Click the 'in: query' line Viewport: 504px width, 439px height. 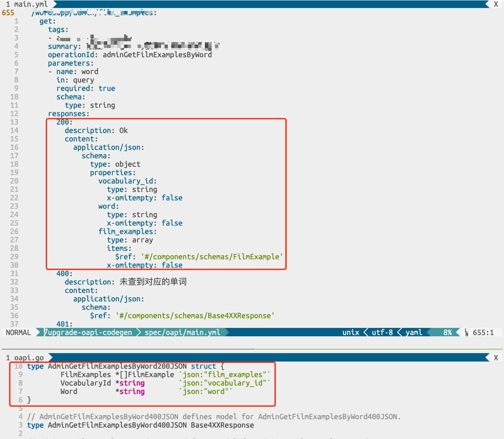[x=75, y=80]
